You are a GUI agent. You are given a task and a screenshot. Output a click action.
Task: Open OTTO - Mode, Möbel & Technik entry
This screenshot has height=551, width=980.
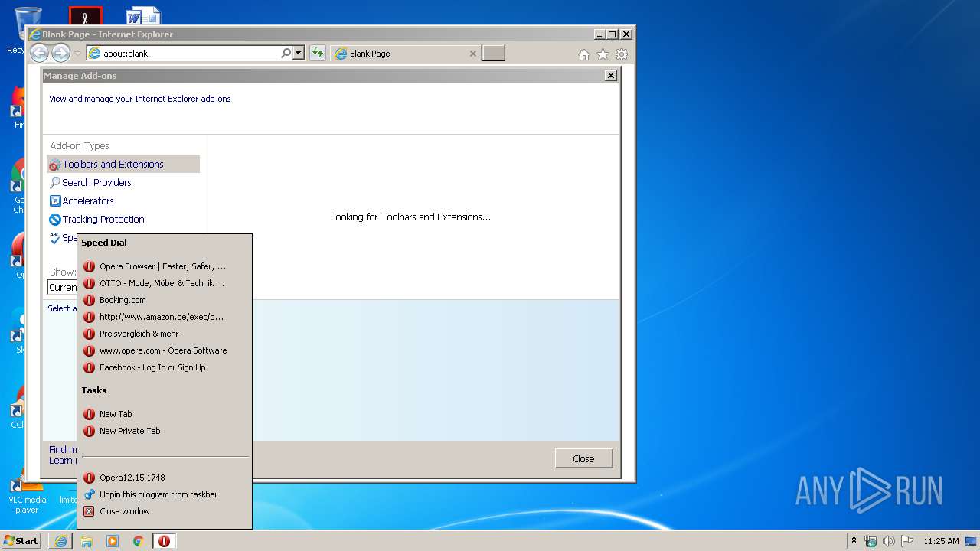click(165, 283)
